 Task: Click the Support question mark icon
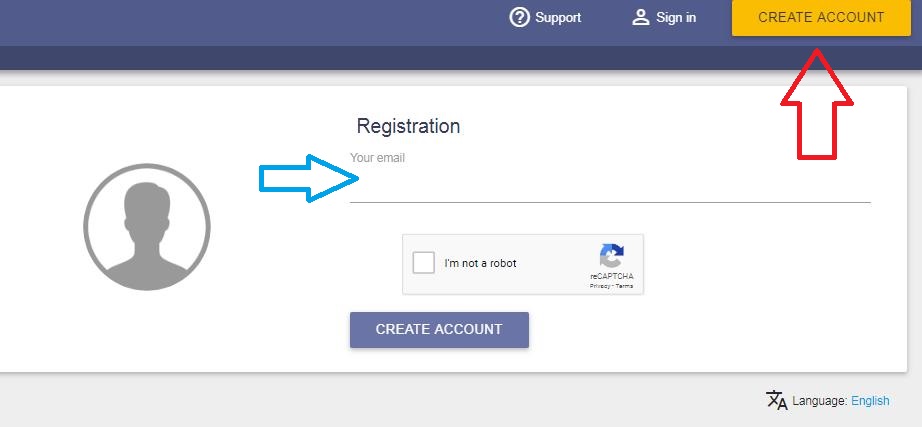click(x=519, y=17)
